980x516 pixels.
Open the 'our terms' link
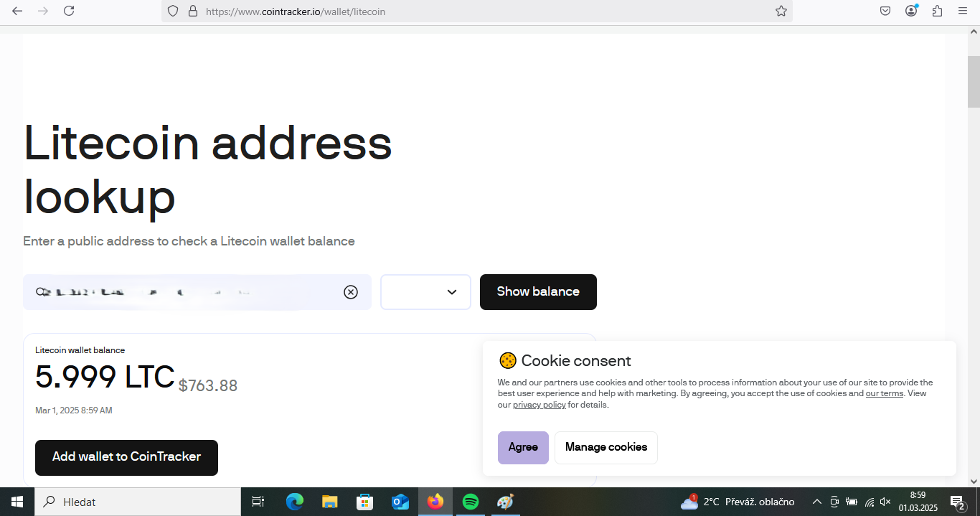pyautogui.click(x=885, y=393)
